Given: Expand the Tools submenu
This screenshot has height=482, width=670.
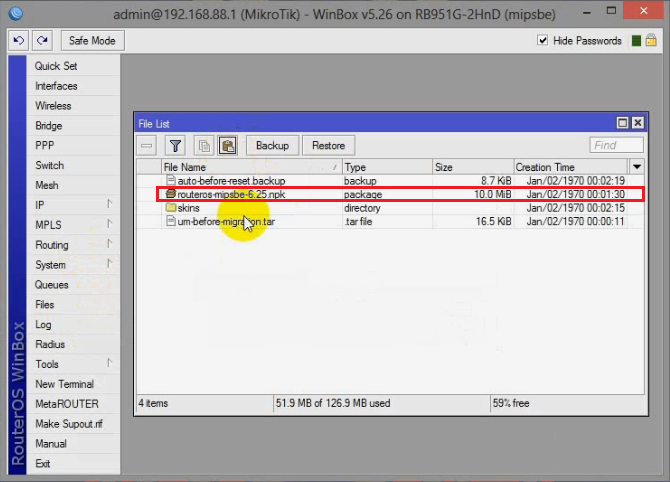Looking at the screenshot, I should click(73, 364).
